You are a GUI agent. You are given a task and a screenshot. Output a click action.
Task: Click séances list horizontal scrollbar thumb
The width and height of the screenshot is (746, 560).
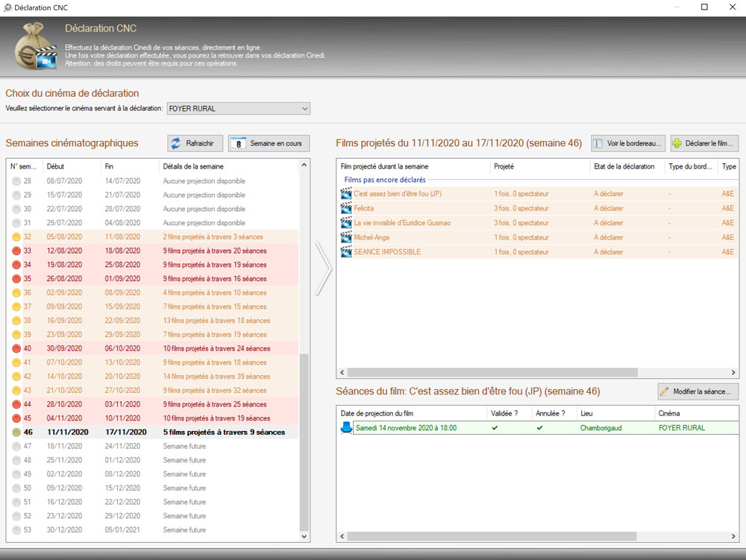[x=492, y=536]
